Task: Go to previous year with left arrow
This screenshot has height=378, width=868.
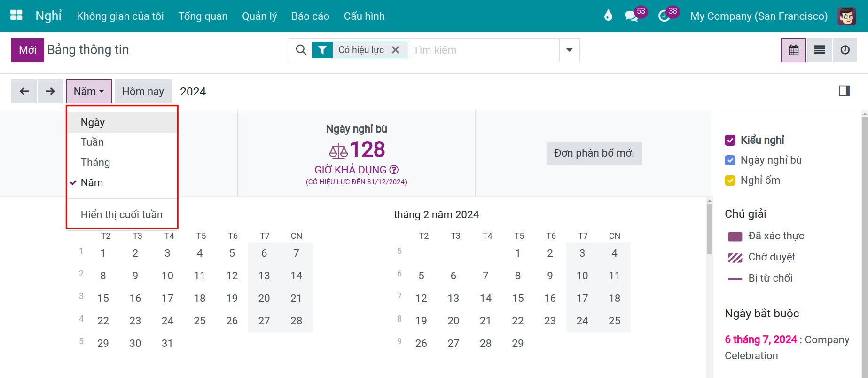Action: [x=24, y=91]
